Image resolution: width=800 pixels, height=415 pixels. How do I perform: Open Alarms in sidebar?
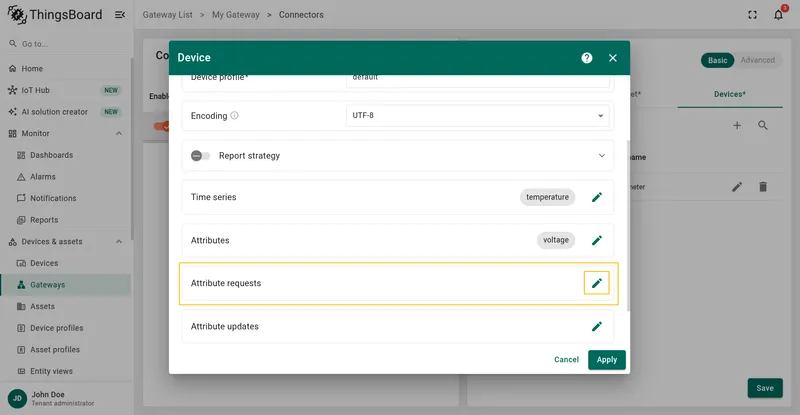tap(65, 177)
